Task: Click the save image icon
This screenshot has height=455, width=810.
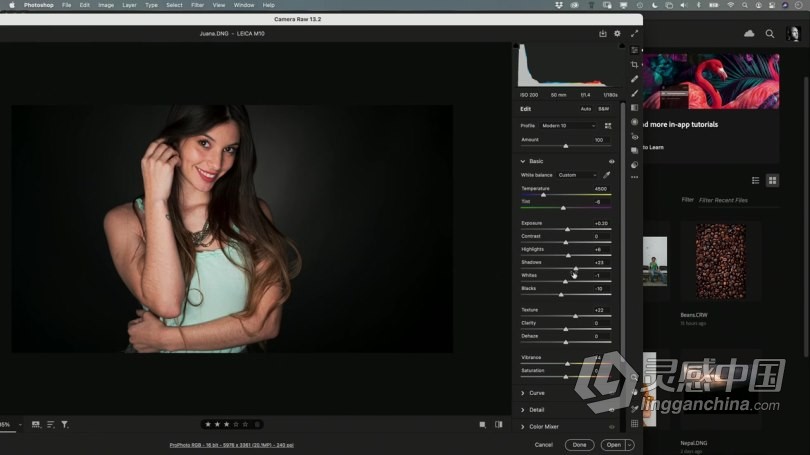Action: click(x=603, y=33)
